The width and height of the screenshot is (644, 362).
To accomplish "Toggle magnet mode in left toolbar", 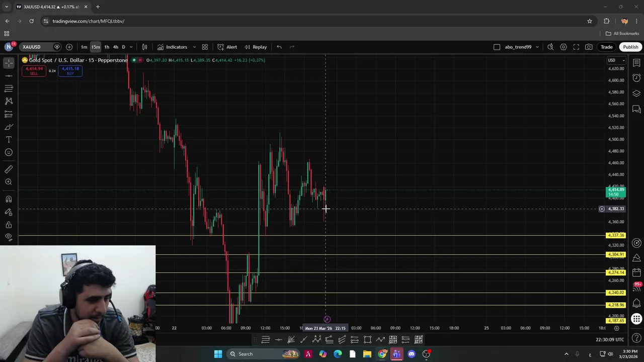I will click(x=9, y=199).
